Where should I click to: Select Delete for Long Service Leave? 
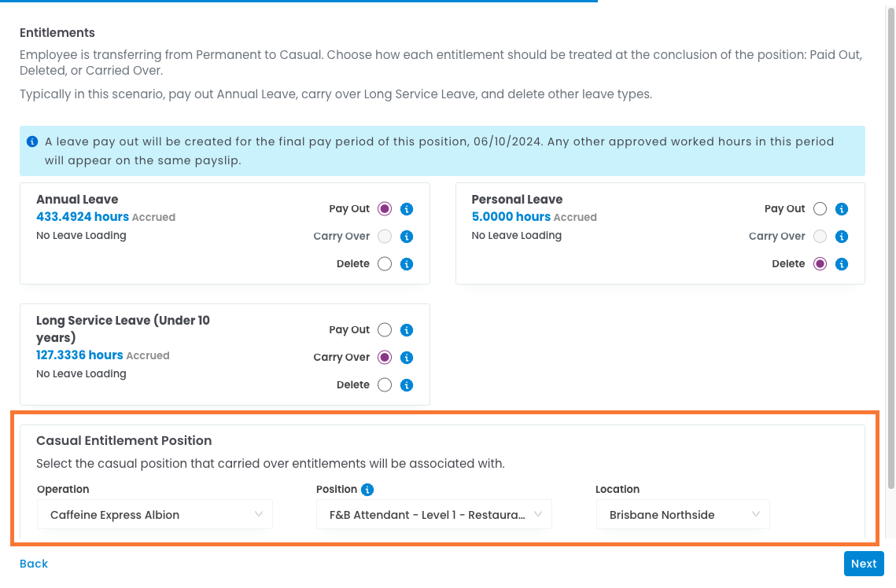pyautogui.click(x=385, y=385)
